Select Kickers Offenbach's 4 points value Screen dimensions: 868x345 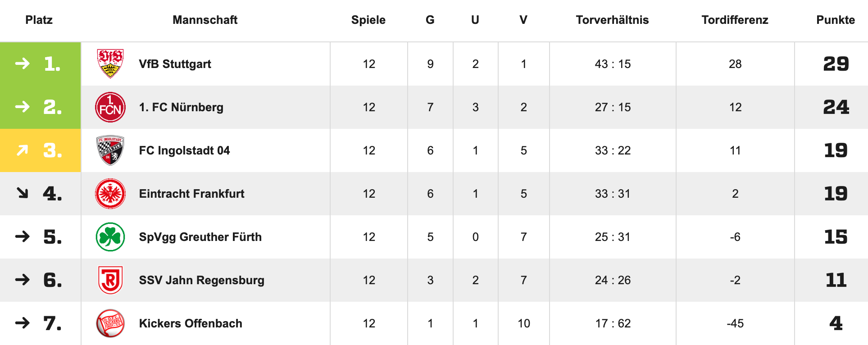pyautogui.click(x=836, y=323)
